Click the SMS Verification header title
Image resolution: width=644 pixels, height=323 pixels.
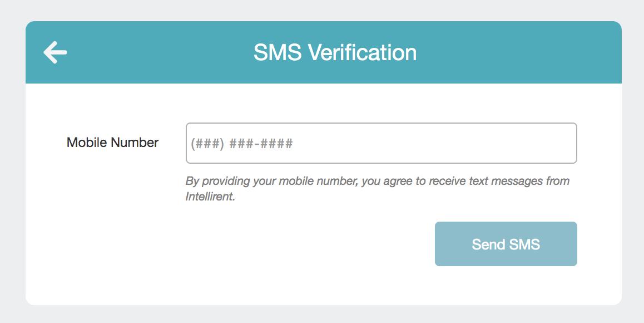pyautogui.click(x=335, y=52)
